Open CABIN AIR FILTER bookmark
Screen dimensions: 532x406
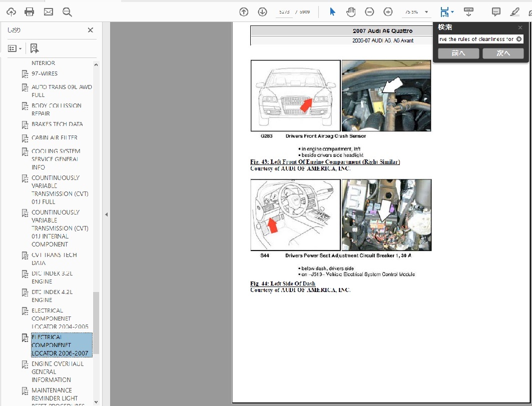click(54, 137)
